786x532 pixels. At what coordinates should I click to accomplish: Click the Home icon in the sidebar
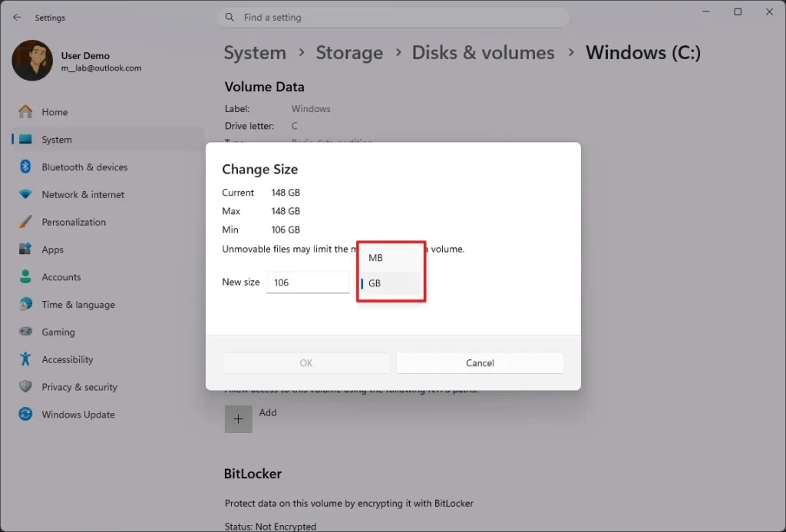click(x=25, y=111)
